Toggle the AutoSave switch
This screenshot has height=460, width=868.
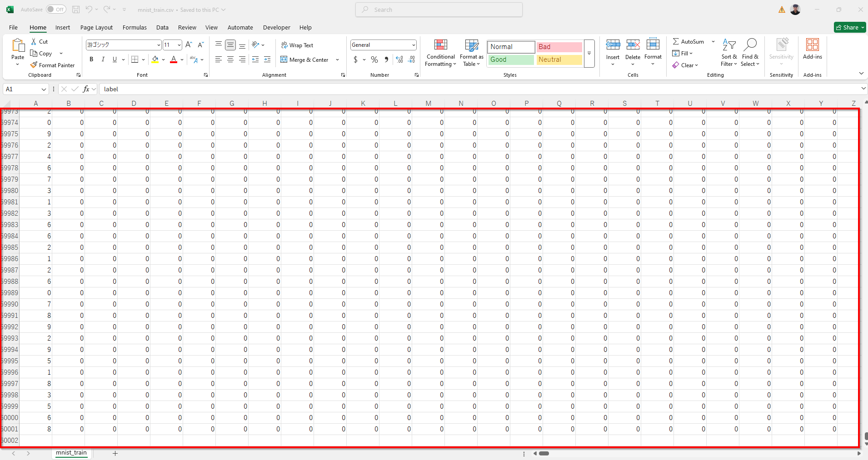[x=56, y=10]
